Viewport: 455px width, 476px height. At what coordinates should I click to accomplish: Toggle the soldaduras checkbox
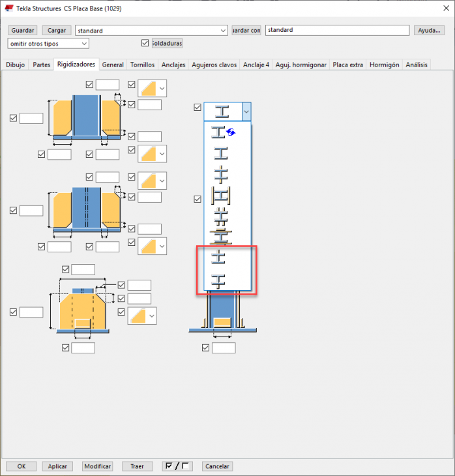[145, 43]
